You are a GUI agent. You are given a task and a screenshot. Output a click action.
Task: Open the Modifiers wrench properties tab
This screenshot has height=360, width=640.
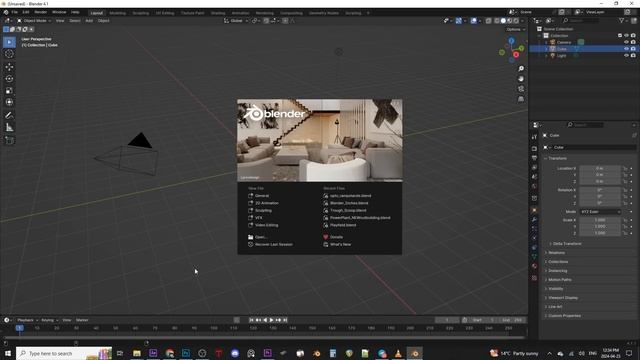click(x=534, y=220)
